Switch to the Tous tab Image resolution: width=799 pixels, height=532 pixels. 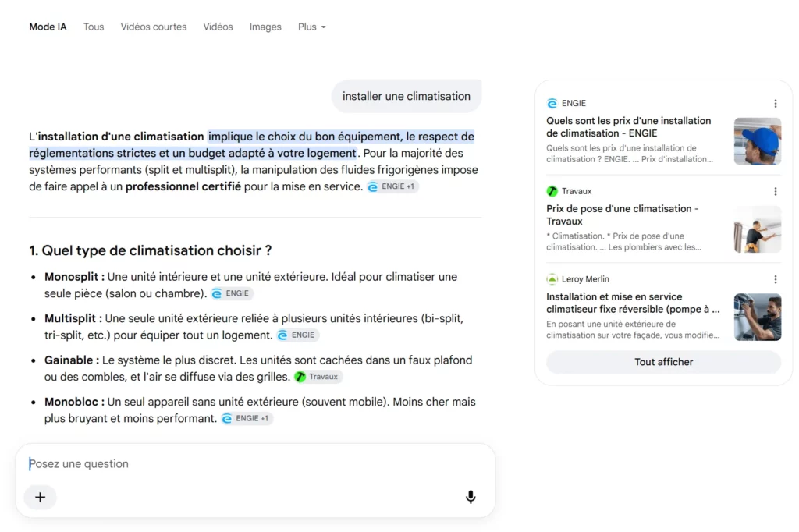point(94,27)
